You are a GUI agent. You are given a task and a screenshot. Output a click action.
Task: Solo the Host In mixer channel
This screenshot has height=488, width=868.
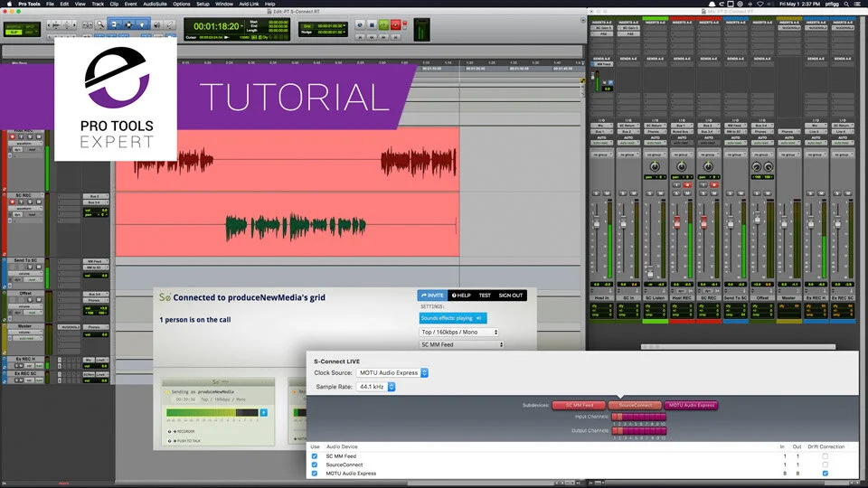click(x=596, y=193)
